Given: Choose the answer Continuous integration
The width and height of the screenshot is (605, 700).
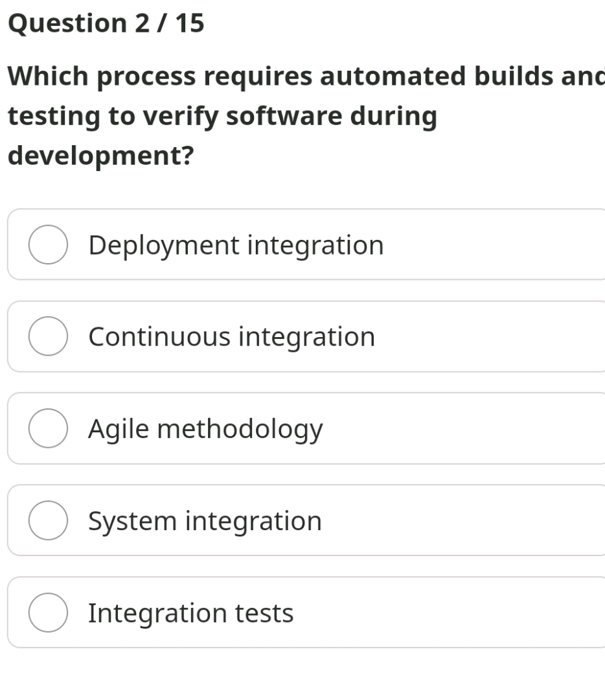Looking at the screenshot, I should point(231,336).
